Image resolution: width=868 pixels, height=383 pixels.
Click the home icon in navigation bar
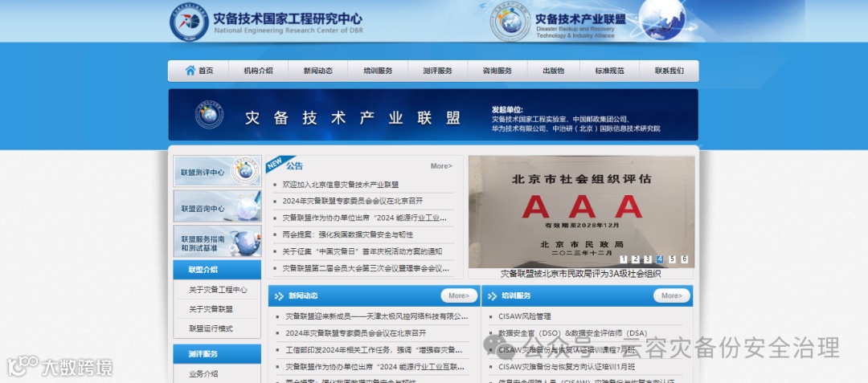point(190,70)
